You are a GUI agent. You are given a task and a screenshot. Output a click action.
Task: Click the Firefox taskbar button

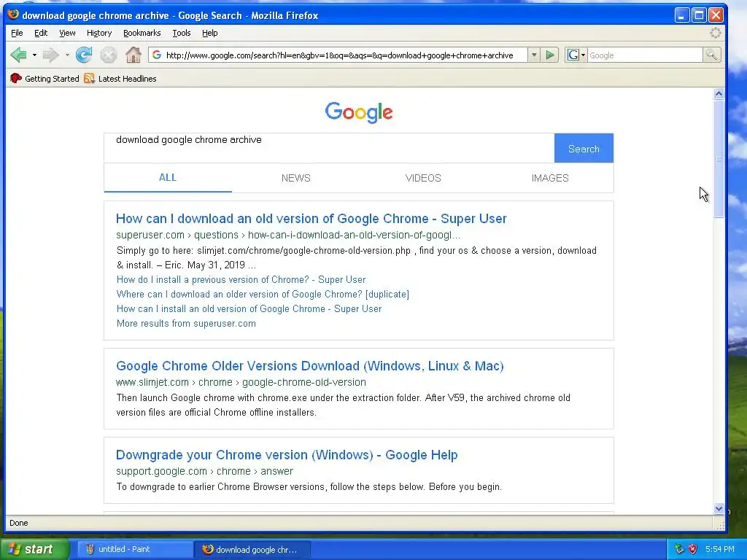click(x=252, y=550)
